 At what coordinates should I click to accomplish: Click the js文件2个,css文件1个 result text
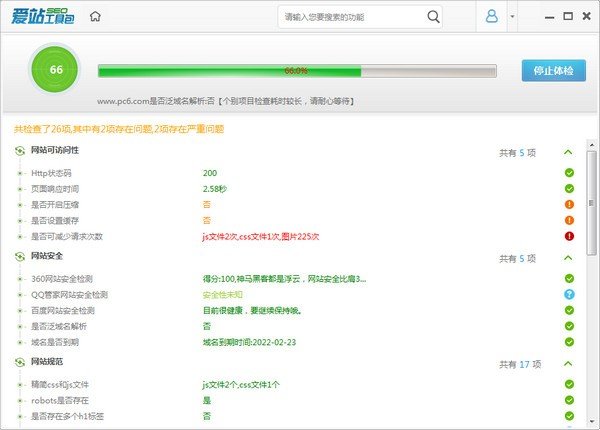pos(241,384)
